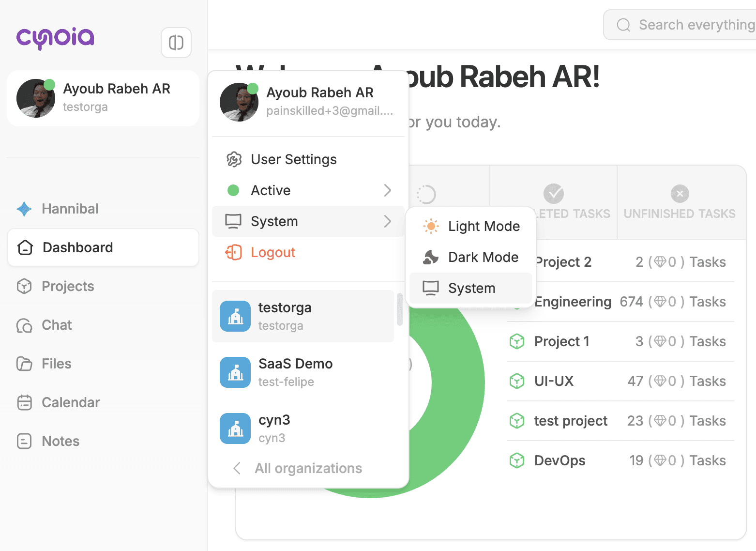This screenshot has height=551, width=756.
Task: Select the Active status menu entry
Action: (308, 190)
